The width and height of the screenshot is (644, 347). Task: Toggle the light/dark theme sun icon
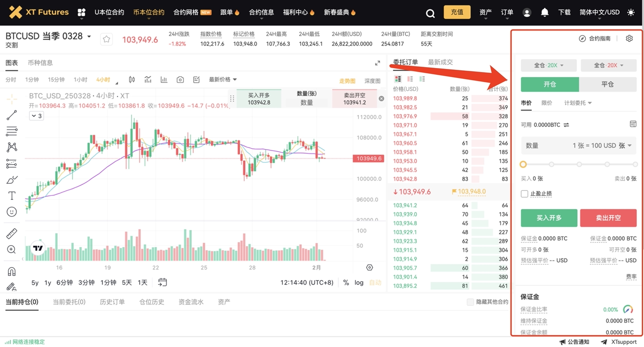point(631,13)
